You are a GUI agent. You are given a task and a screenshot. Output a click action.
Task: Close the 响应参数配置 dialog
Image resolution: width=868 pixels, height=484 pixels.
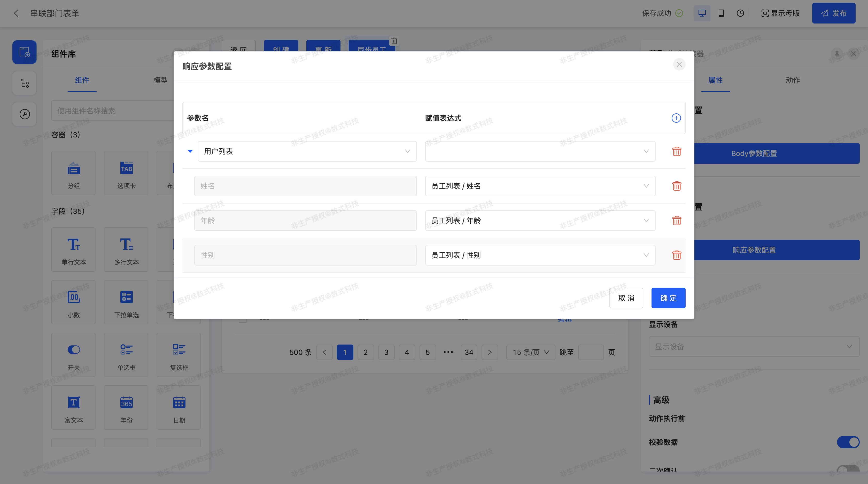tap(679, 64)
